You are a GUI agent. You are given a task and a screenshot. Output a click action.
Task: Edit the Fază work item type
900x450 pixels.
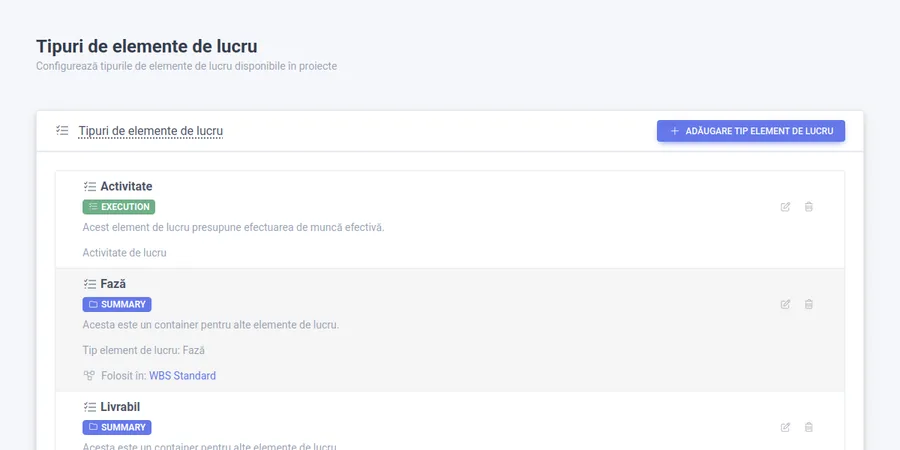coord(785,304)
